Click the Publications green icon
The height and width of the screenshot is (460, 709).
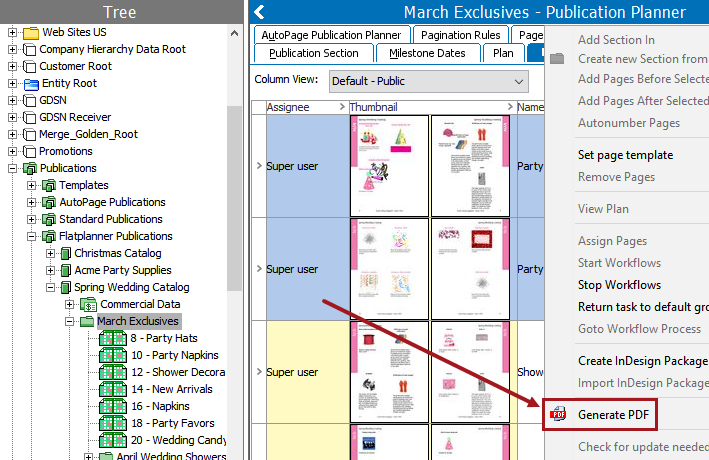(30, 169)
